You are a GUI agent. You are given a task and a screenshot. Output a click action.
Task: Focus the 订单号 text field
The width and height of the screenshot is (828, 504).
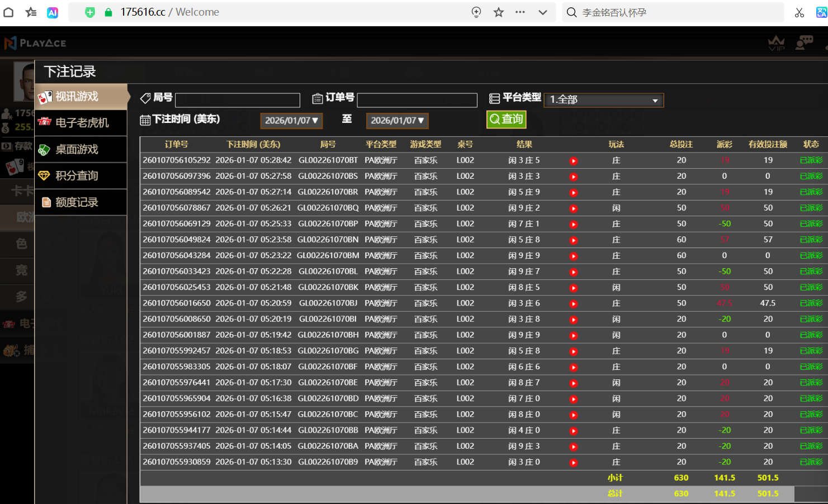click(417, 100)
